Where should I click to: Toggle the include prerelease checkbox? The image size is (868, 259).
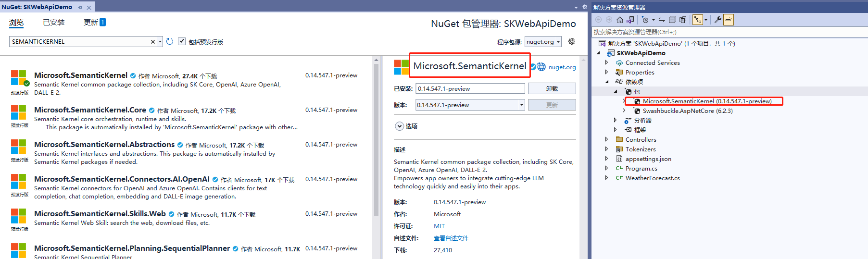182,41
